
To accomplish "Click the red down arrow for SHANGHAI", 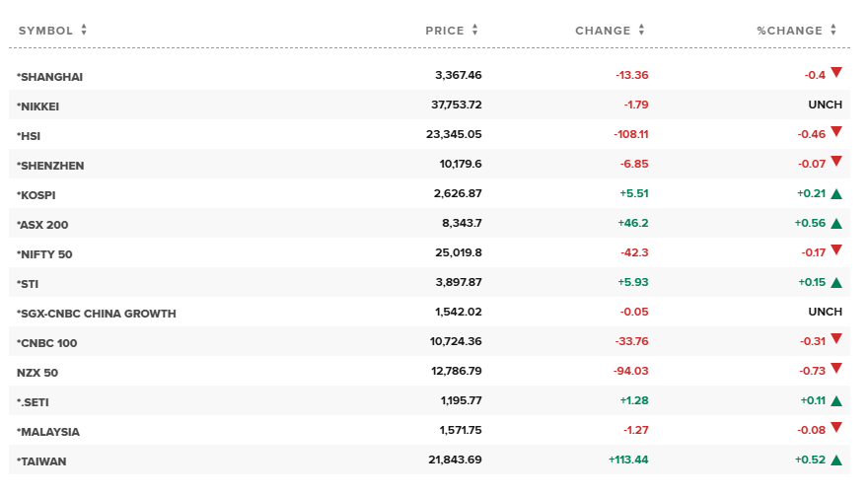I will (x=836, y=72).
